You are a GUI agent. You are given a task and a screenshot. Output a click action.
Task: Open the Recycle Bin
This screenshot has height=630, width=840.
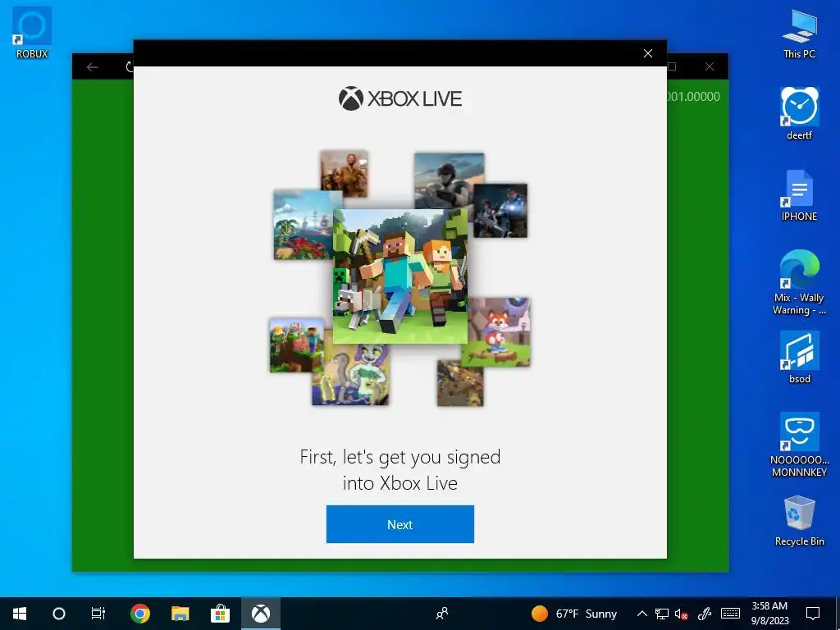799,521
